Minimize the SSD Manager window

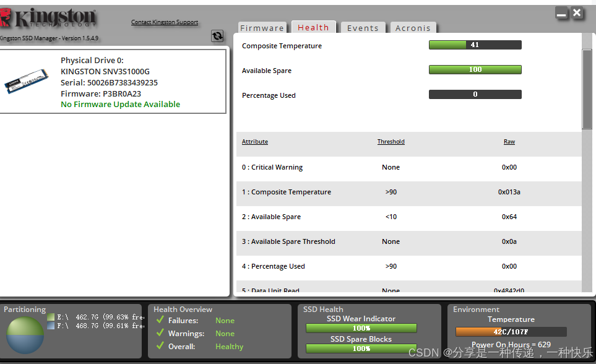point(561,14)
